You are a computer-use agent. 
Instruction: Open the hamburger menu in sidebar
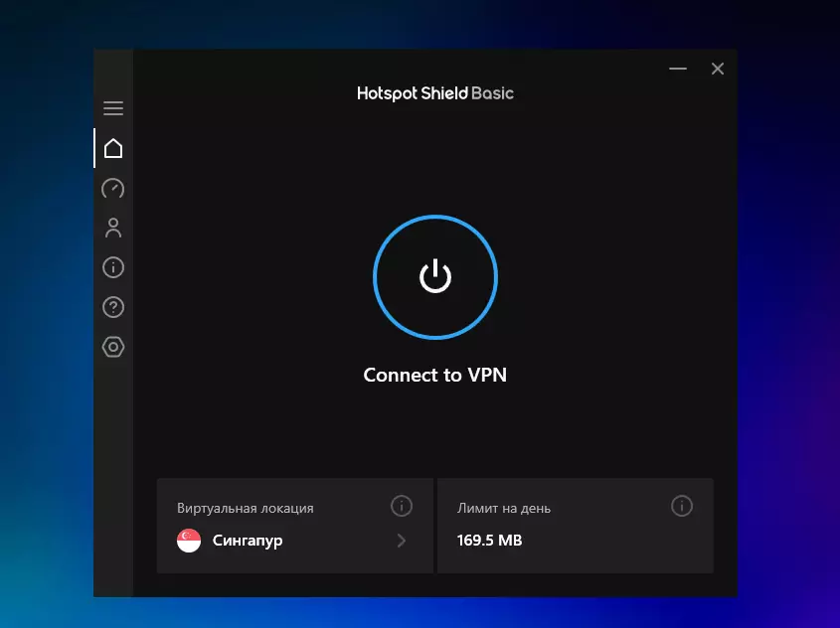(x=113, y=108)
